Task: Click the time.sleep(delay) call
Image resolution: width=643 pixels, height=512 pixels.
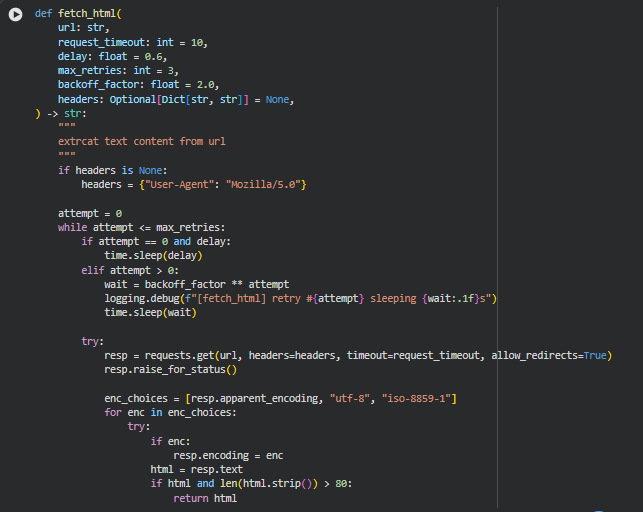Action: point(153,255)
